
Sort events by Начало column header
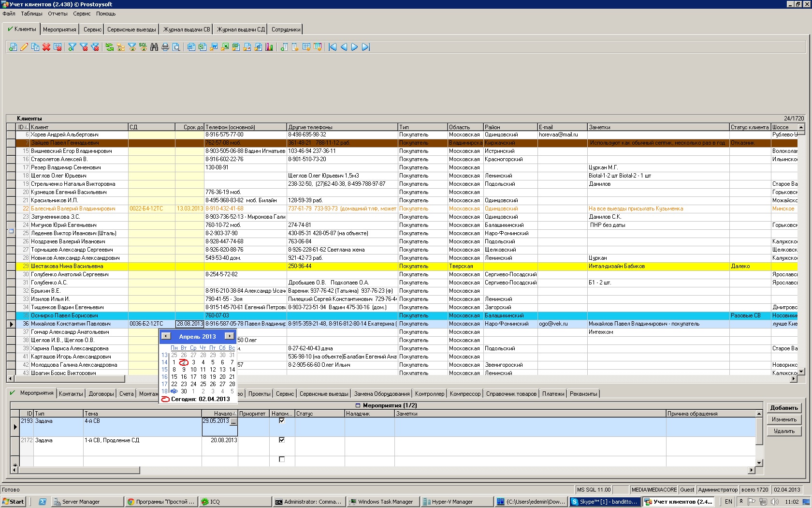coord(219,414)
